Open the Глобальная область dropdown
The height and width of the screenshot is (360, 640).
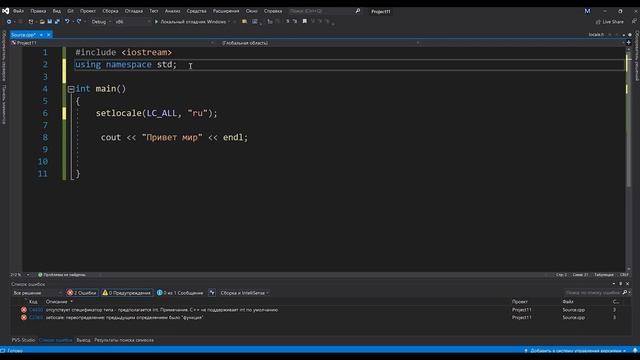pos(320,43)
